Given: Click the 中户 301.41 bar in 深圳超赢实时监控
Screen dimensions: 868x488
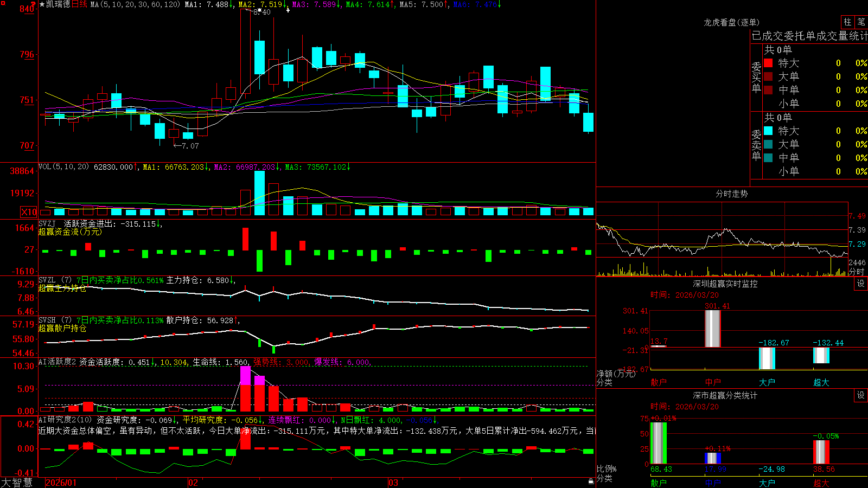Looking at the screenshot, I should 713,329.
